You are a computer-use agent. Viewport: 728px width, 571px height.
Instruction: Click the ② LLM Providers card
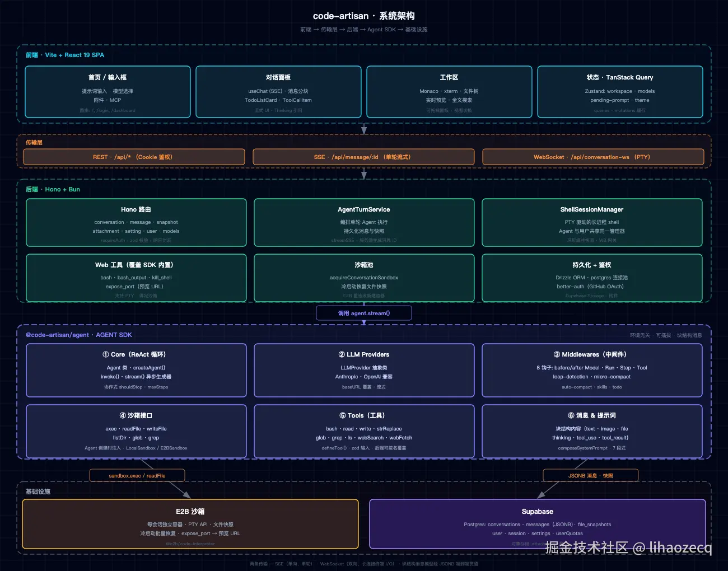click(x=364, y=370)
